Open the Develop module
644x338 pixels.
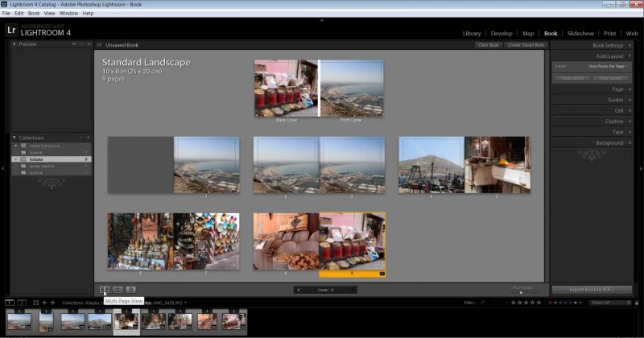(x=501, y=34)
